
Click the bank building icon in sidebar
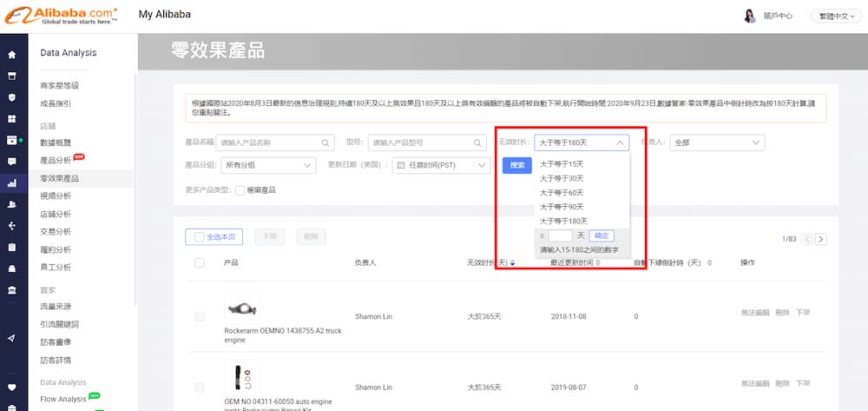coord(11,290)
